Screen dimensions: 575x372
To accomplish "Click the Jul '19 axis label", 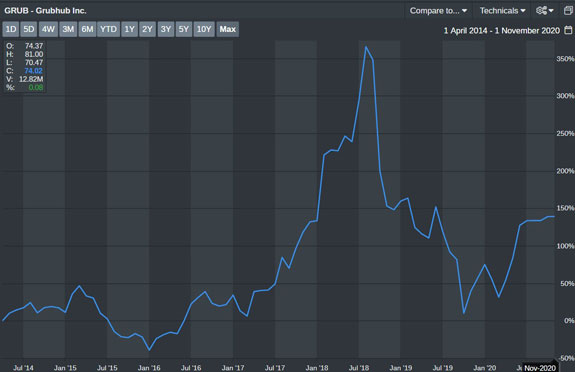I will point(443,368).
